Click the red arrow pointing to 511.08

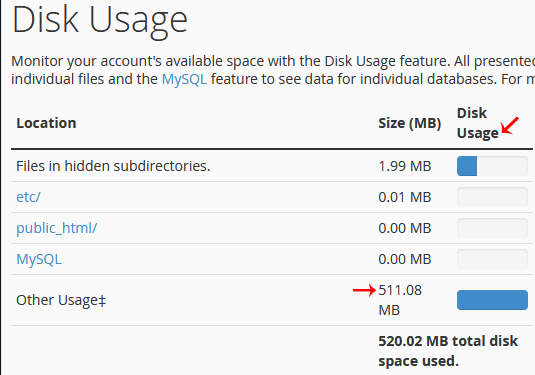click(x=364, y=290)
